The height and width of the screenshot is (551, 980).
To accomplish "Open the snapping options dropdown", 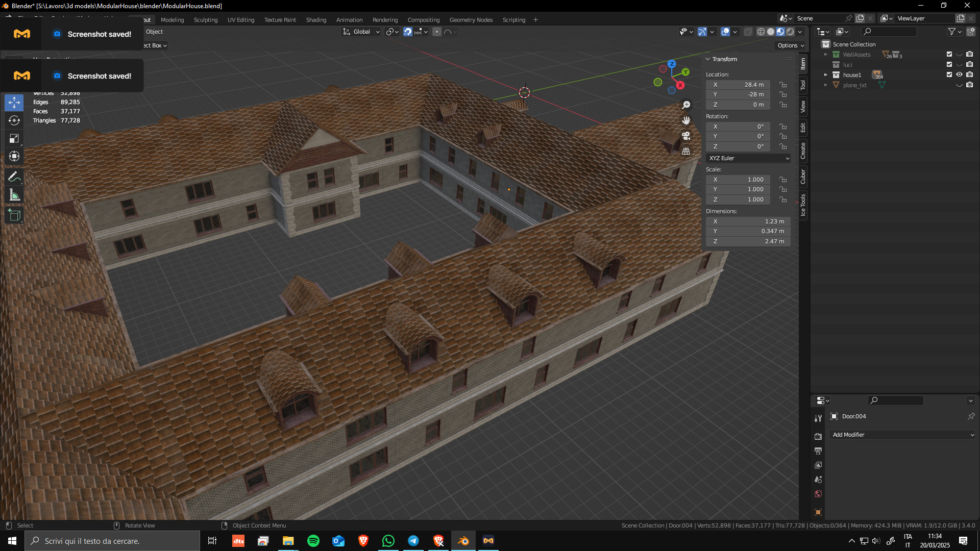I will click(421, 32).
